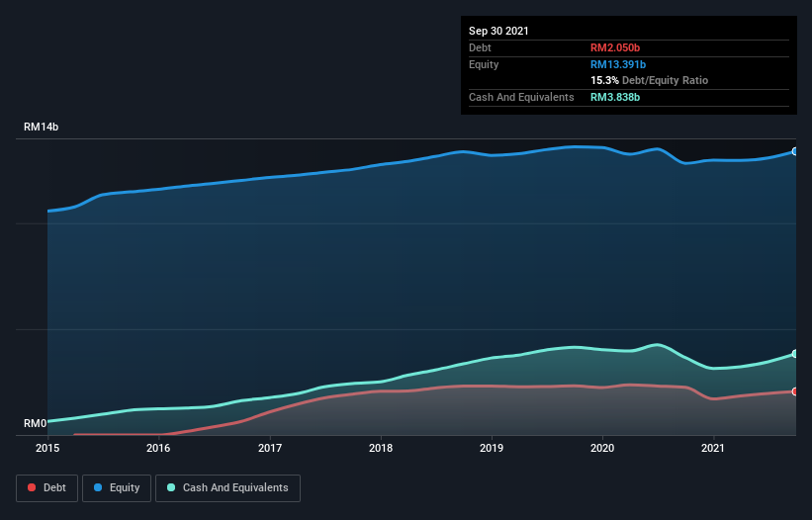The image size is (812, 520).
Task: Click the red Debt legend dot
Action: pos(32,487)
